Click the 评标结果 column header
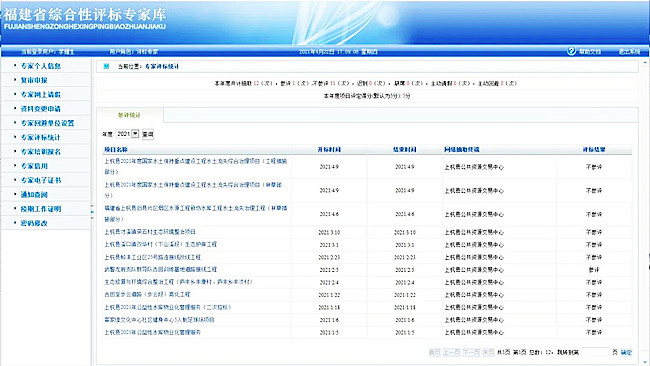650x366 pixels. 594,149
